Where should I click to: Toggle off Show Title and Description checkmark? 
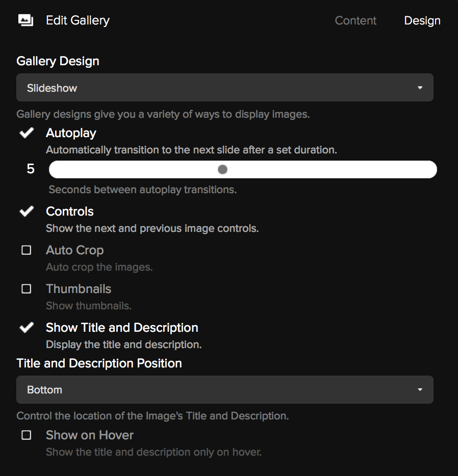[27, 328]
